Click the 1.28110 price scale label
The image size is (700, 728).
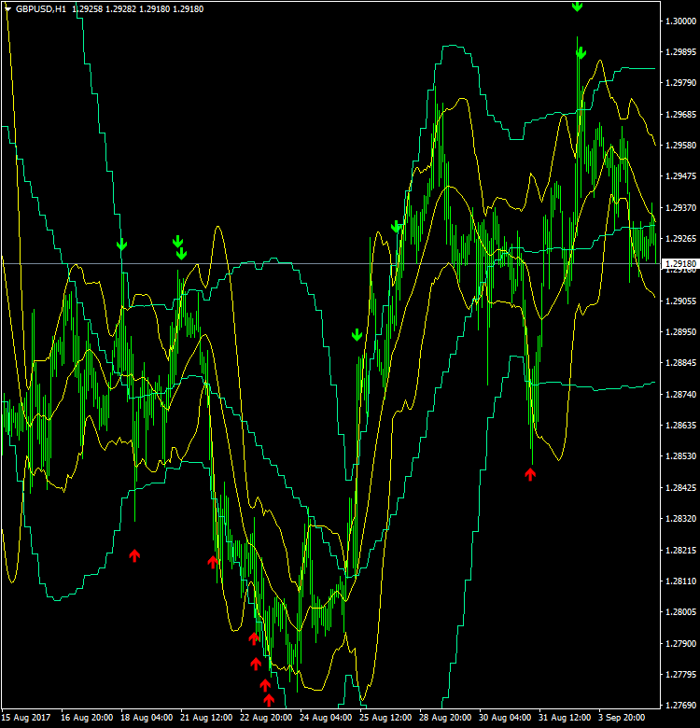(680, 581)
